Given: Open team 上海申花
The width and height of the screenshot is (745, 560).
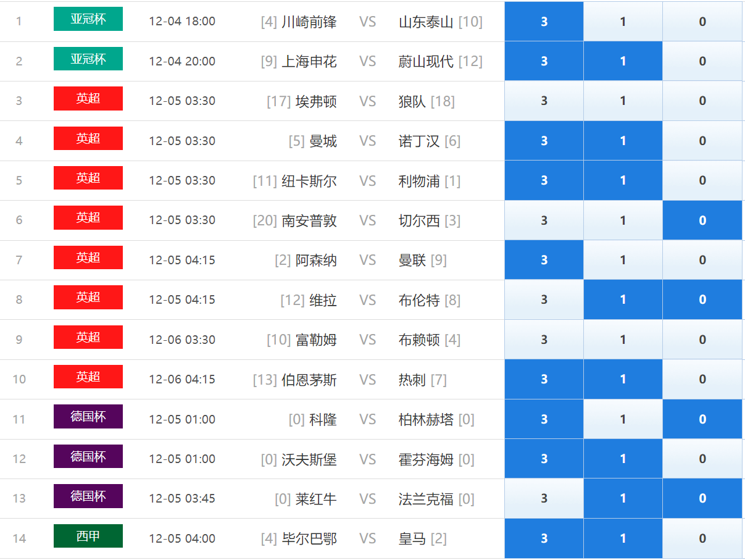Looking at the screenshot, I should [x=309, y=62].
